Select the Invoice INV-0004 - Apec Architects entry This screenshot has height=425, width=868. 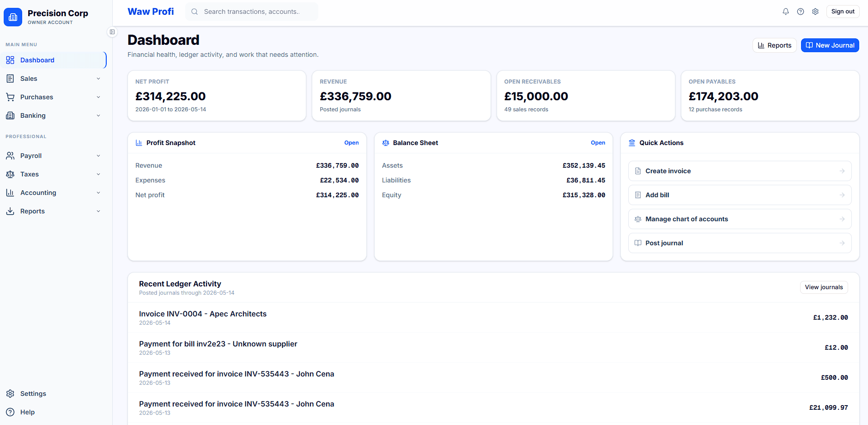tap(493, 317)
